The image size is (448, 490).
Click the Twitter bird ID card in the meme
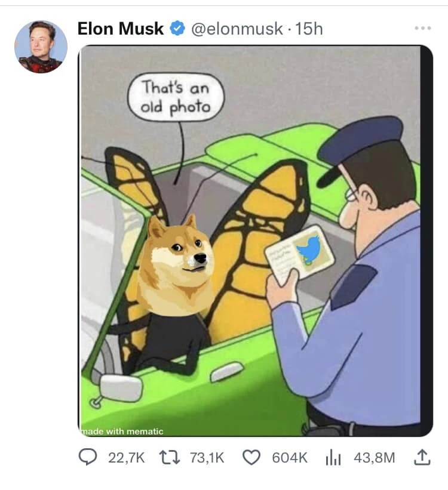click(x=300, y=254)
